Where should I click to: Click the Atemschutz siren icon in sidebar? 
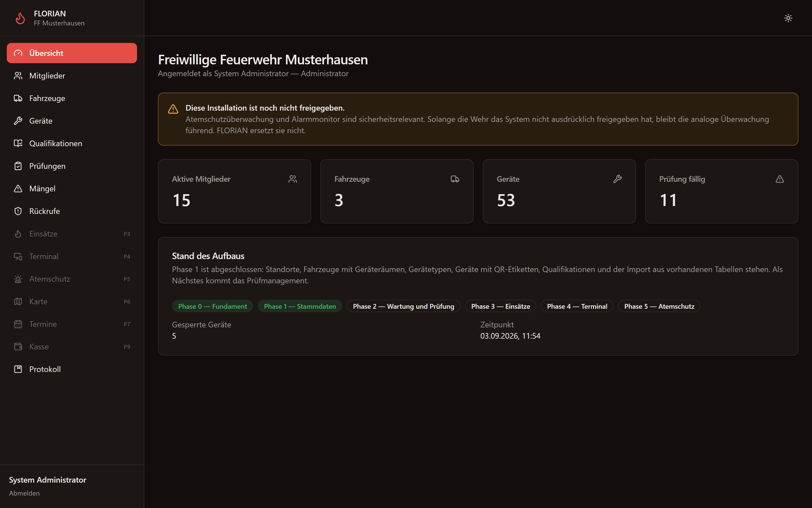18,279
